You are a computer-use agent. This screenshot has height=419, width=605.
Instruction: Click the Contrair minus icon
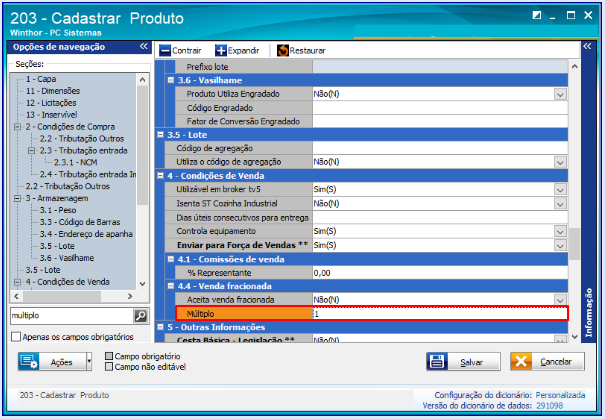(x=165, y=51)
